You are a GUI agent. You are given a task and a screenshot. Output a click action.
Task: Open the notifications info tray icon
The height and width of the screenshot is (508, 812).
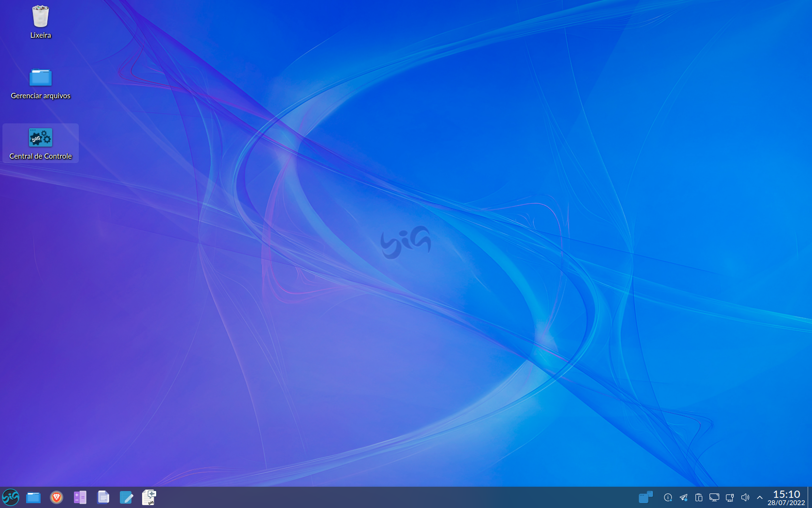tap(668, 497)
